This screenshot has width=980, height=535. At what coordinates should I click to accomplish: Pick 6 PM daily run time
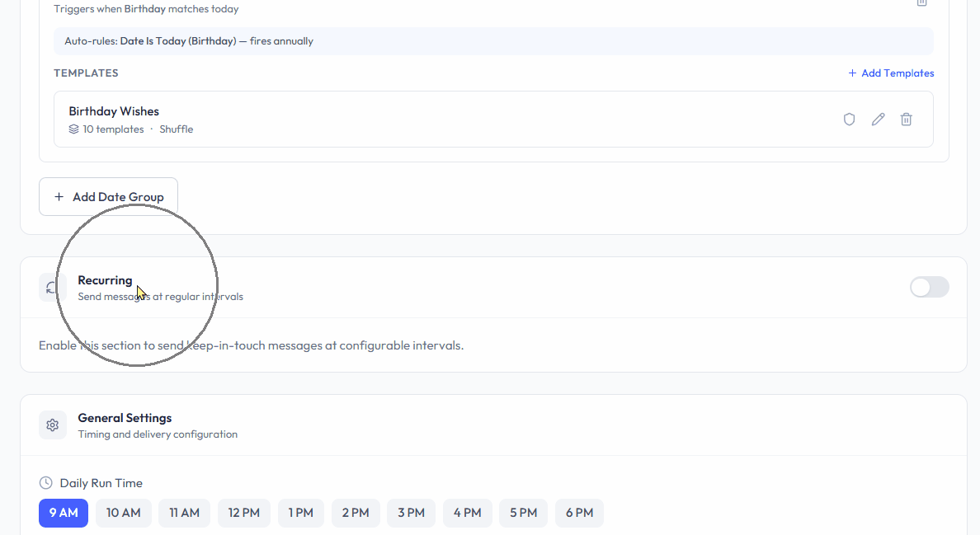pyautogui.click(x=579, y=513)
